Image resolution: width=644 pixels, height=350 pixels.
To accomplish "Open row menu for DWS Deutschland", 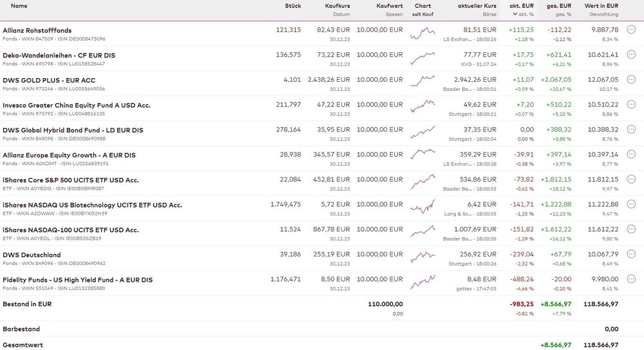I will coord(630,255).
